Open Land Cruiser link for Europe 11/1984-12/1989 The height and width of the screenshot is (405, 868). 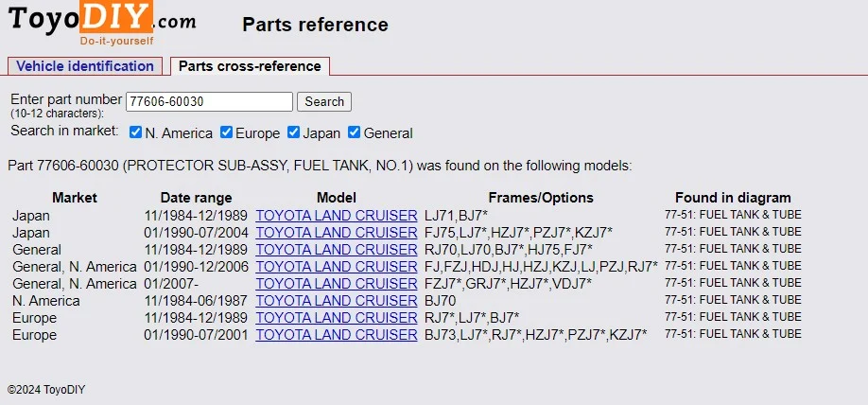click(336, 318)
